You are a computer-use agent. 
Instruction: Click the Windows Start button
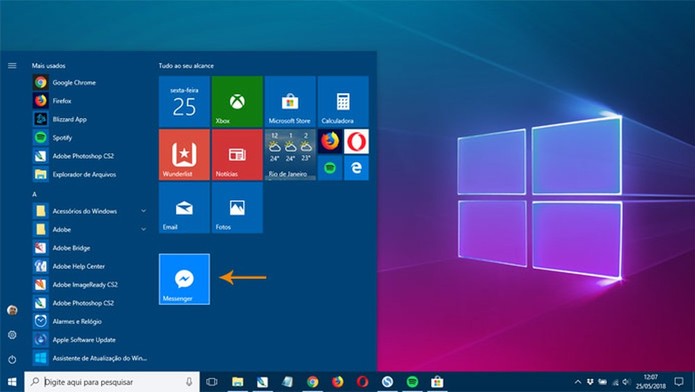(12, 382)
